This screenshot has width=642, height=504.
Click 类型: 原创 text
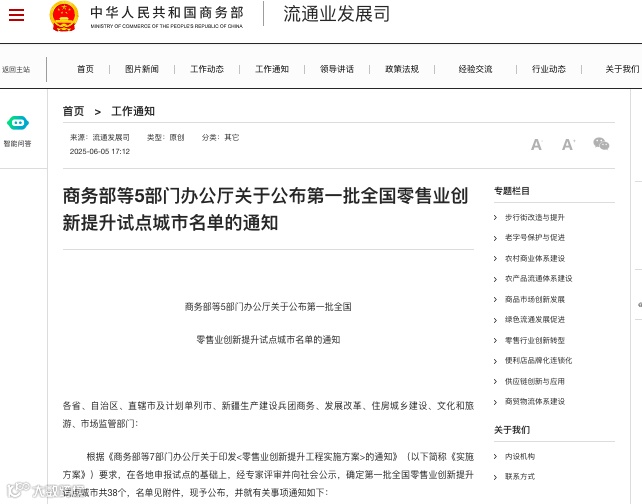tap(166, 138)
